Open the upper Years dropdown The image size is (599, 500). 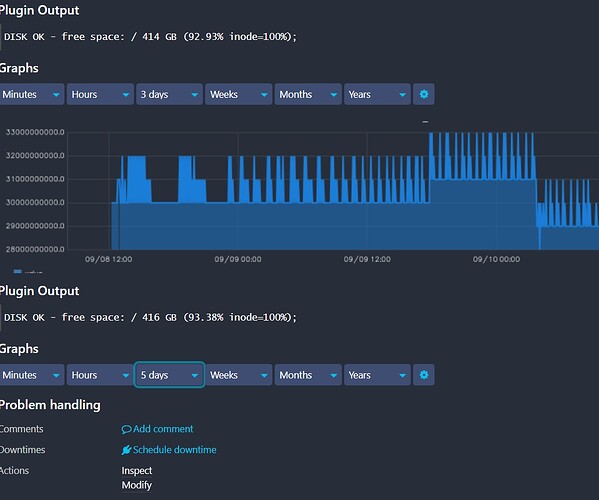[x=377, y=94]
